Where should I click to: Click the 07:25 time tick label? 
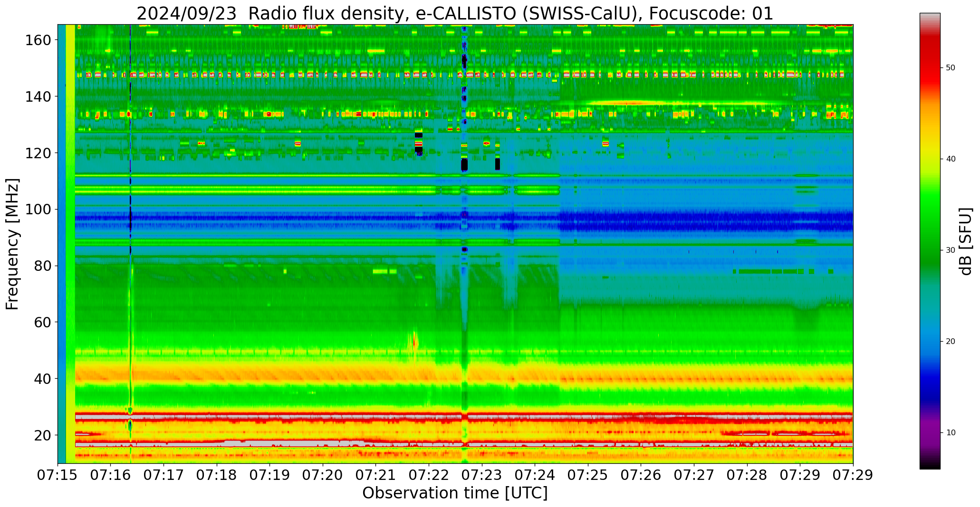coord(588,475)
